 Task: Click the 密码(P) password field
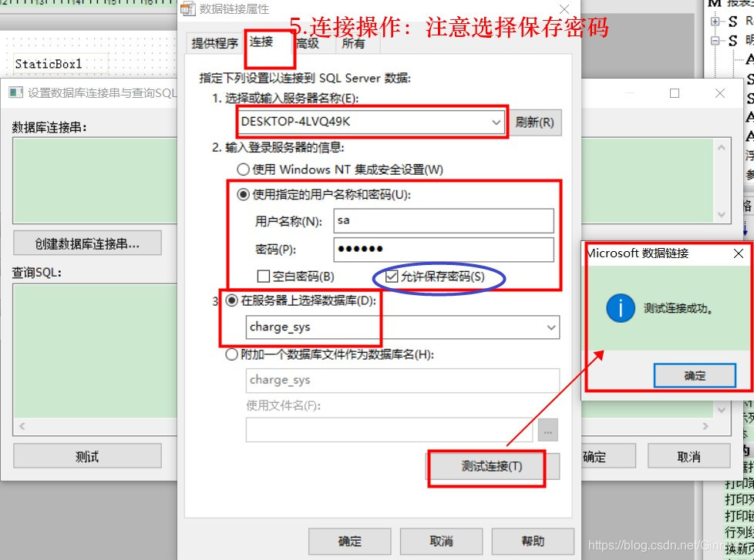pos(443,250)
